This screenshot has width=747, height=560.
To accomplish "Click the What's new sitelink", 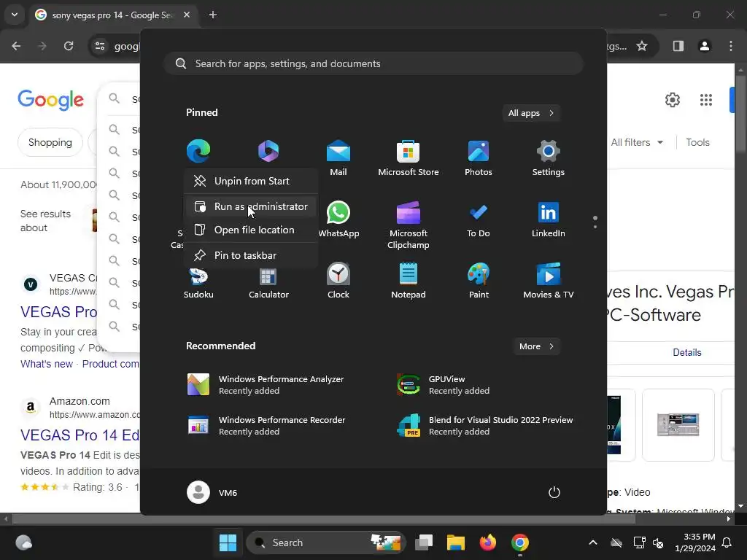I will [x=47, y=364].
